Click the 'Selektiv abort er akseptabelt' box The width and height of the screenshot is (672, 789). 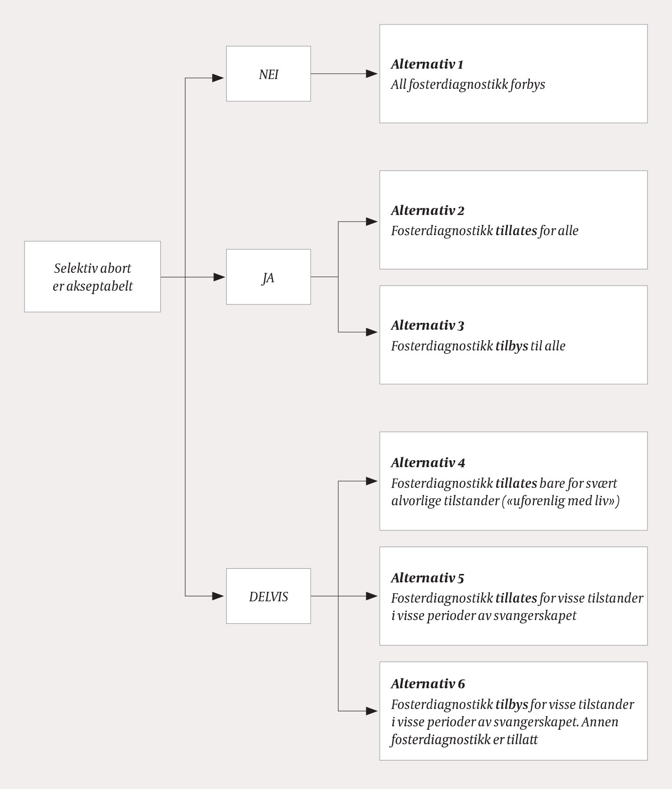coord(93,277)
